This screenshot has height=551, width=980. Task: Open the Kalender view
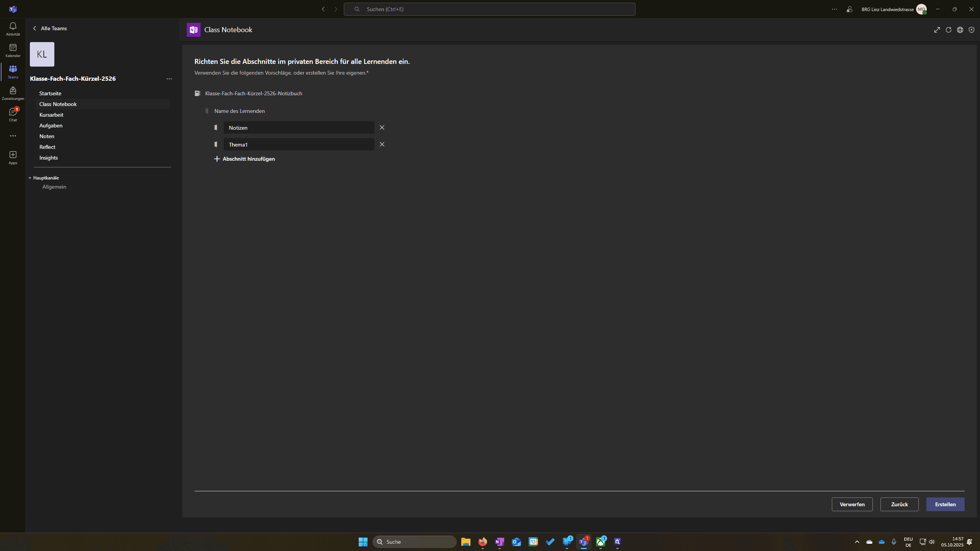(13, 50)
